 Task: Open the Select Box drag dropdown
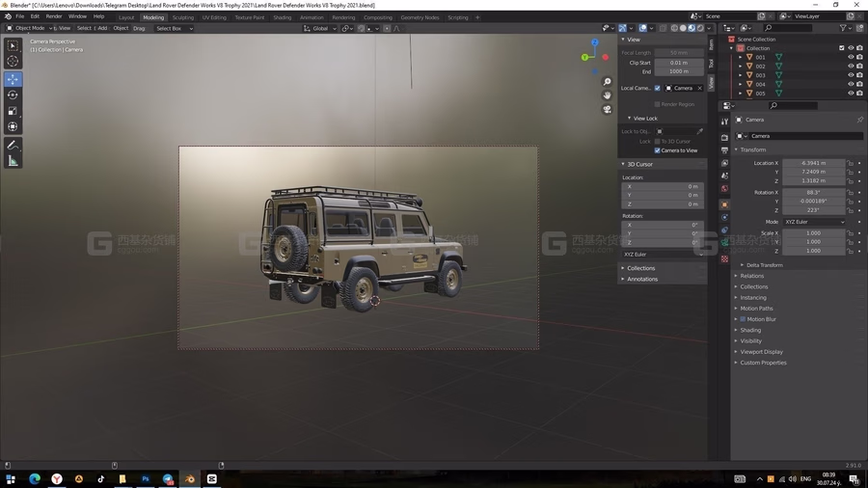pos(175,28)
